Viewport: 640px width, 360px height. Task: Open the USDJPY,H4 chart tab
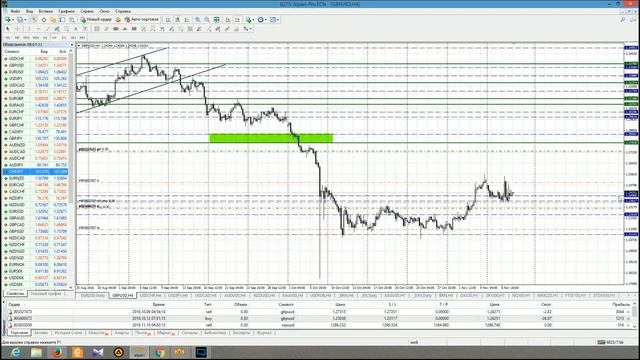[178, 295]
